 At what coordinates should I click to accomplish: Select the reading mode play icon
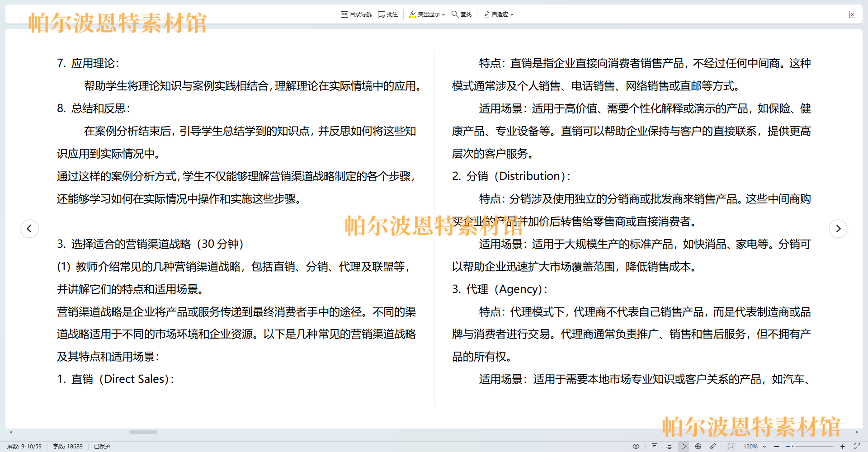pyautogui.click(x=684, y=446)
